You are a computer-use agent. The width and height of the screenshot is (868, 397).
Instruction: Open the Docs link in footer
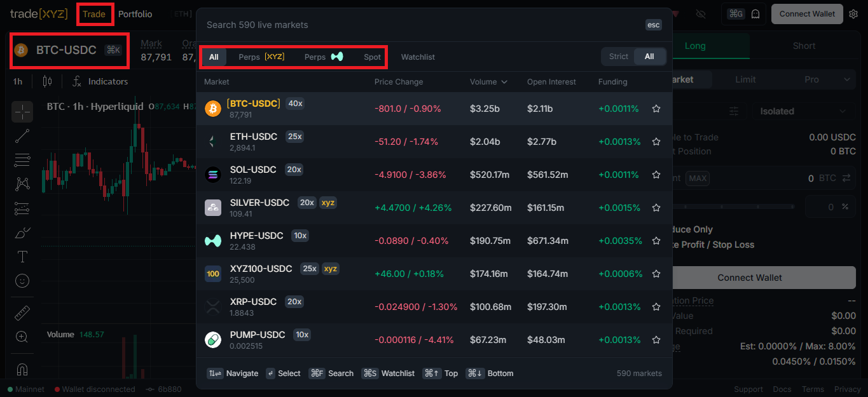click(782, 389)
